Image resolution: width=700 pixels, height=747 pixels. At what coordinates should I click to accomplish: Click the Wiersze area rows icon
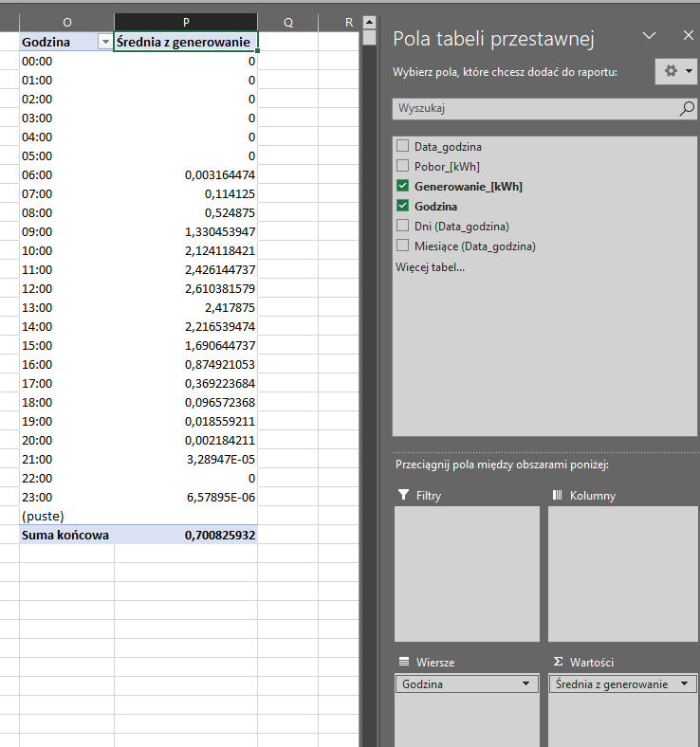pyautogui.click(x=404, y=662)
